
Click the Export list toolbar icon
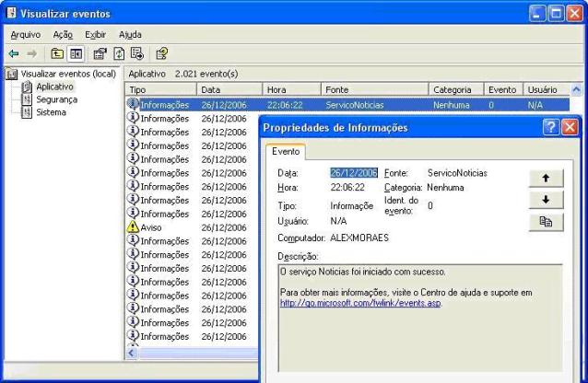137,54
